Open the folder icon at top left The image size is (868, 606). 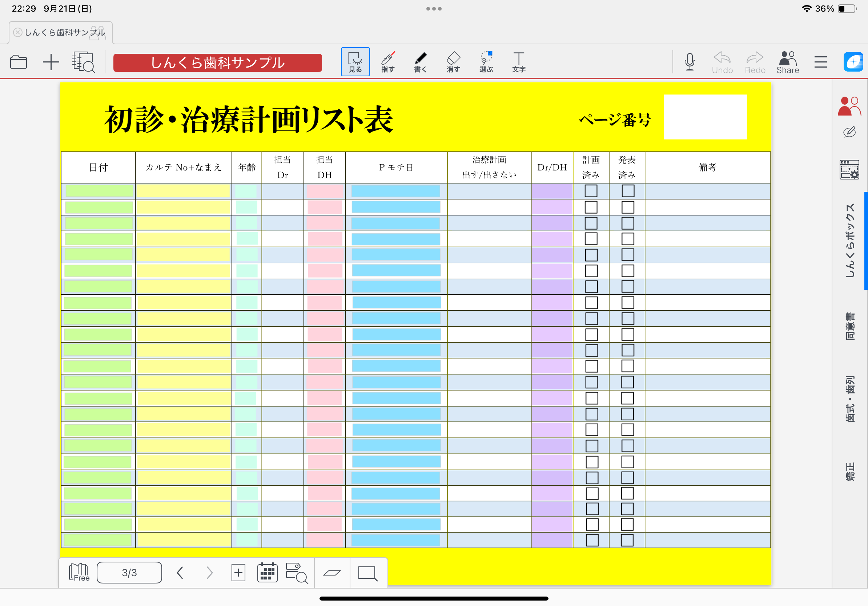coord(18,62)
